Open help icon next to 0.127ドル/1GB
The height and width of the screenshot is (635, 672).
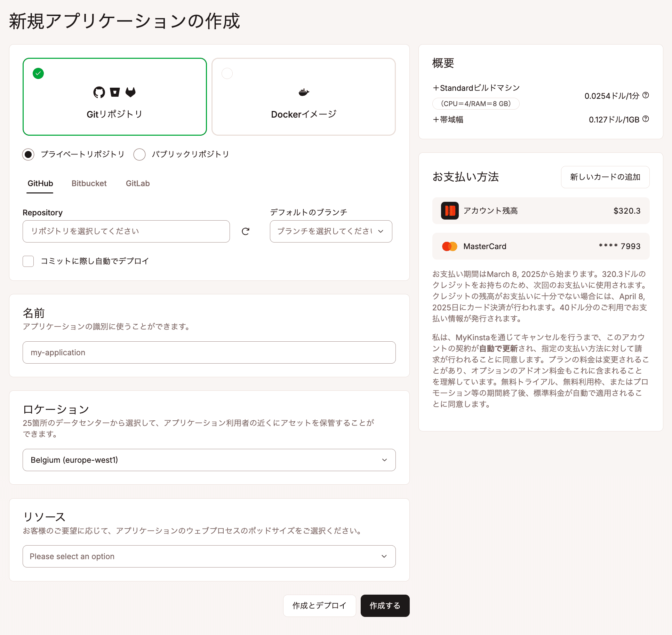646,119
